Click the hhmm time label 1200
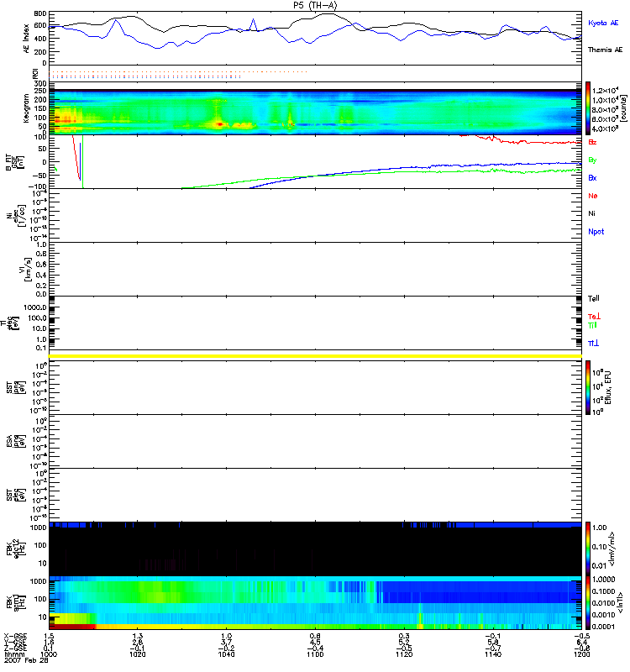Image resolution: width=630 pixels, height=672 pixels. tap(581, 654)
